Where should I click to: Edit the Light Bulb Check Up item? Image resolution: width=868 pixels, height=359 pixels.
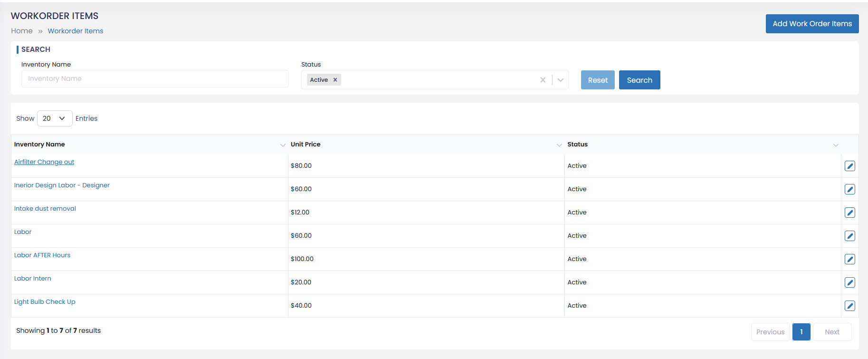[849, 306]
